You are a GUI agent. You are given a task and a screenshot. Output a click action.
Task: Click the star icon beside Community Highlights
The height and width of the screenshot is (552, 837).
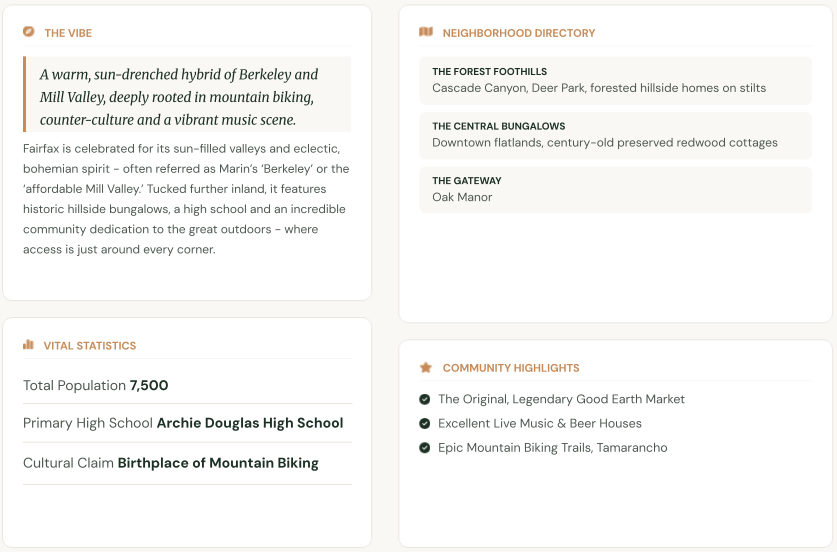click(x=425, y=367)
